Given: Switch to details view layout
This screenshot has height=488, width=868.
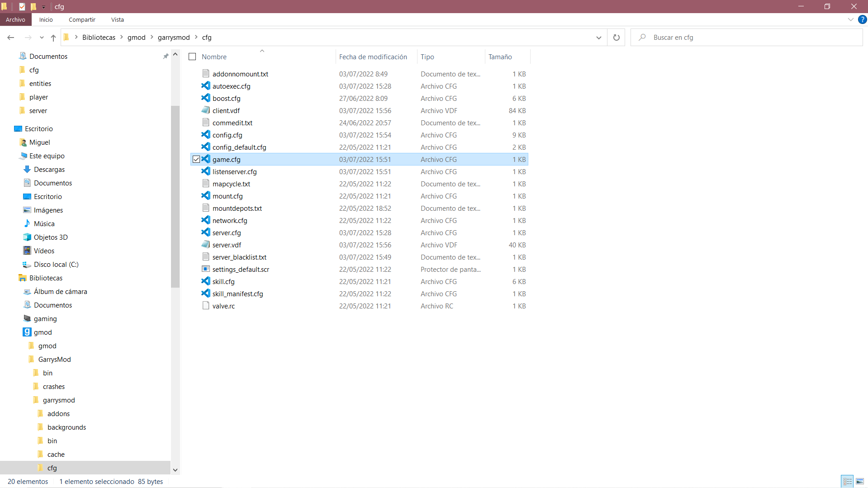Looking at the screenshot, I should click(847, 481).
